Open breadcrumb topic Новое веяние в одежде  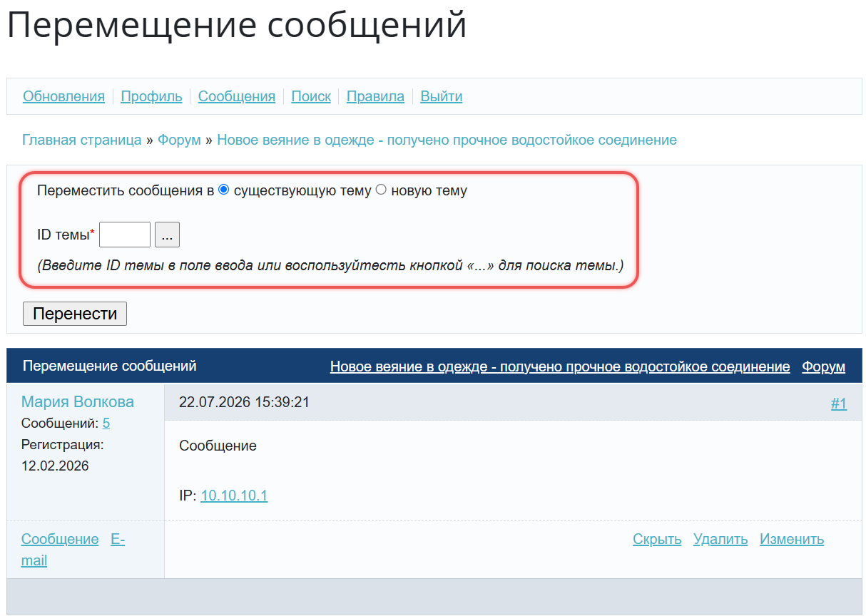tap(447, 140)
